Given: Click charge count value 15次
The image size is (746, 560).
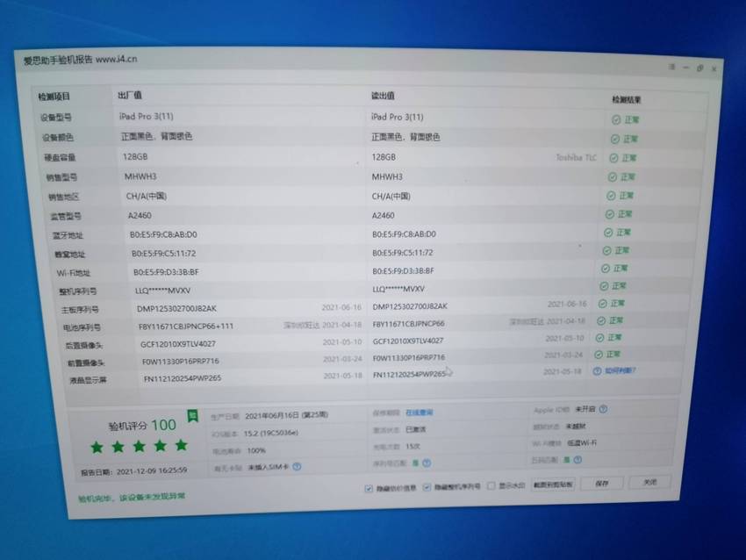Looking at the screenshot, I should 413,446.
